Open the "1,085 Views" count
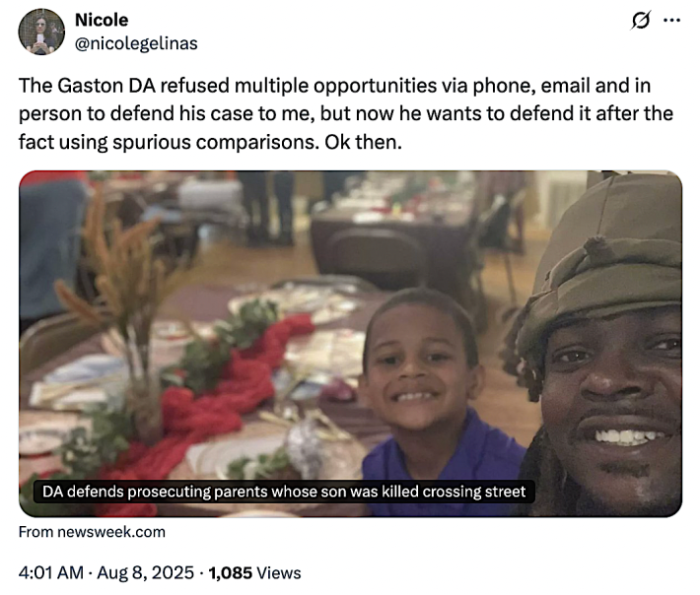Viewport: 700px width, 595px height. [x=254, y=572]
